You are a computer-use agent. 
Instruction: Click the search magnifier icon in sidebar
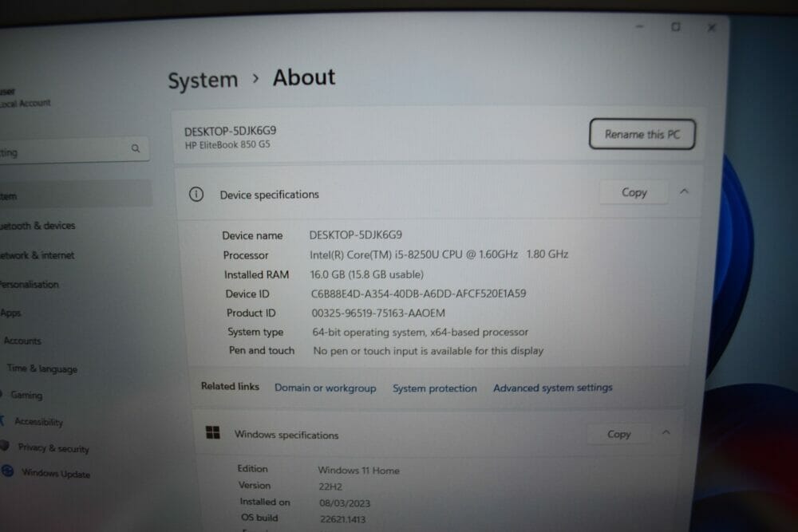coord(136,148)
